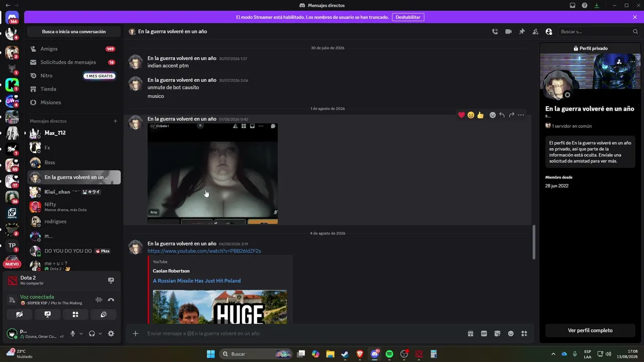Open the direct message with Bsss
Screen dimensions: 644x362
click(x=73, y=162)
